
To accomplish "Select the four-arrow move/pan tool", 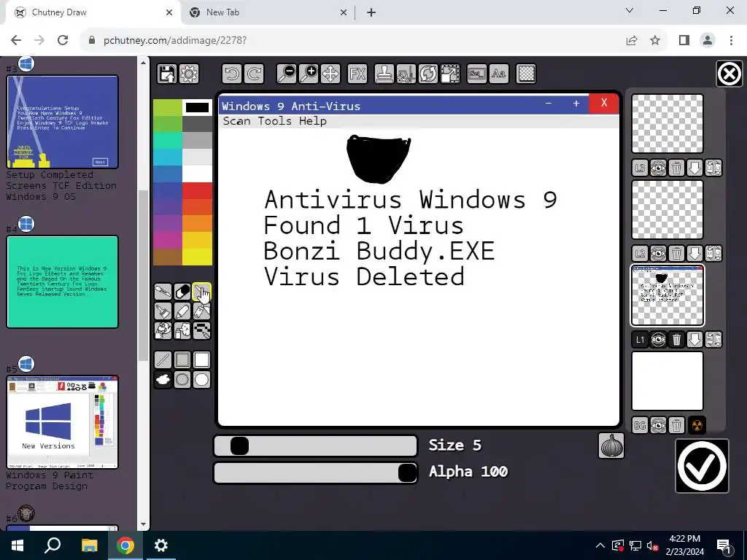I will click(x=330, y=74).
